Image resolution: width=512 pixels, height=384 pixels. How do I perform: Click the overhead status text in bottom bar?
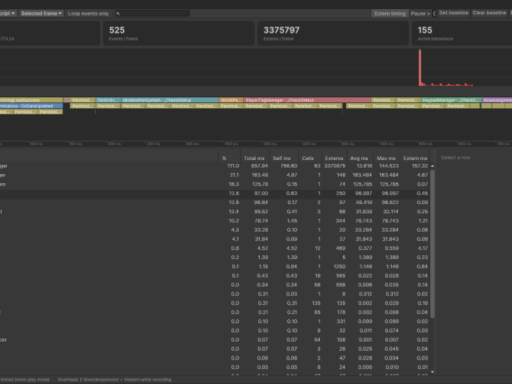point(114,380)
